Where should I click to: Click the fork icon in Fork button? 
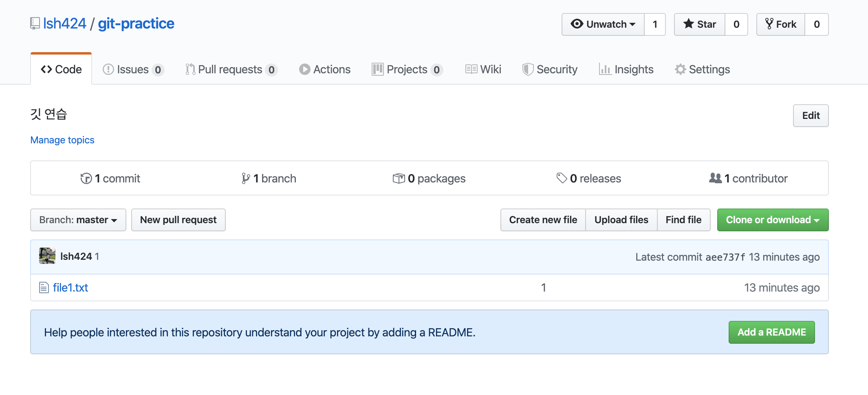[x=769, y=24]
